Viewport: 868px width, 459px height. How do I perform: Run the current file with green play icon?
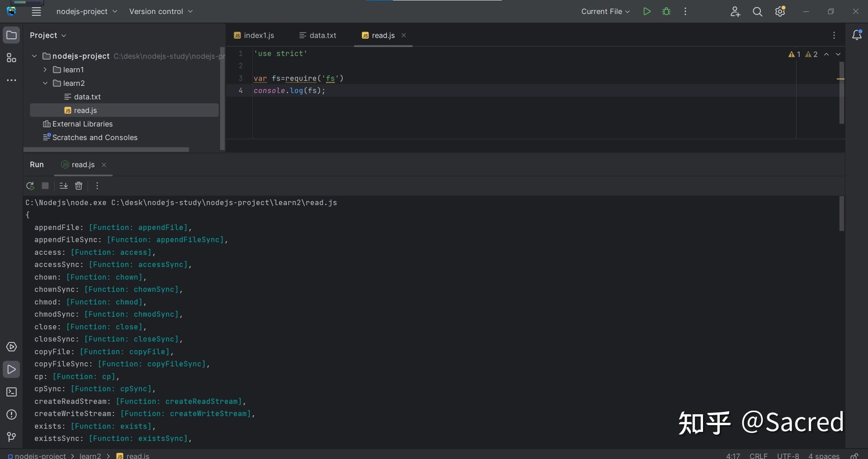click(x=647, y=12)
